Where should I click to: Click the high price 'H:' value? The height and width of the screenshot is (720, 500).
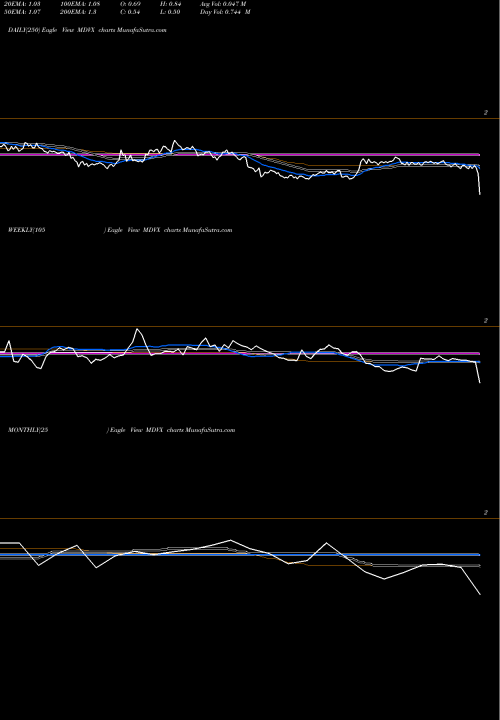pos(170,4)
